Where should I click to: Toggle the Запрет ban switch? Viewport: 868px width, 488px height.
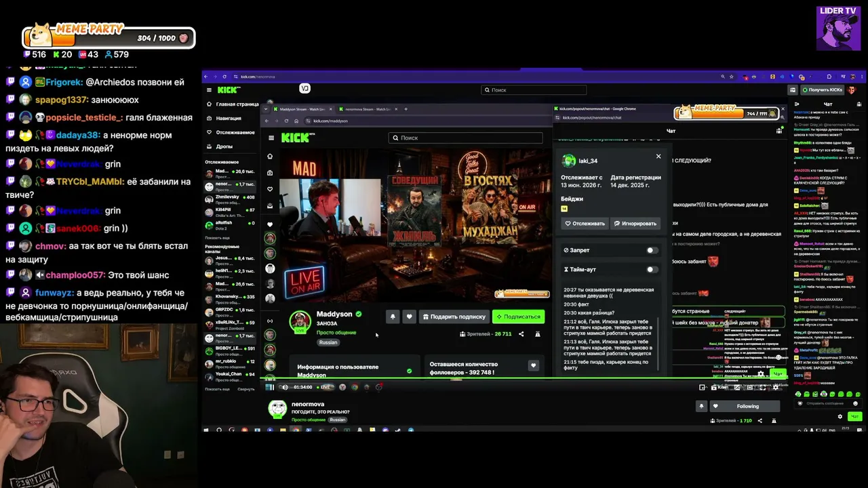(x=652, y=250)
